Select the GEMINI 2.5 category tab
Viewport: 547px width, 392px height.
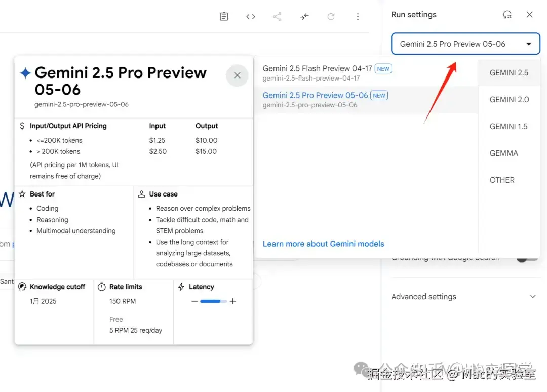tap(509, 73)
